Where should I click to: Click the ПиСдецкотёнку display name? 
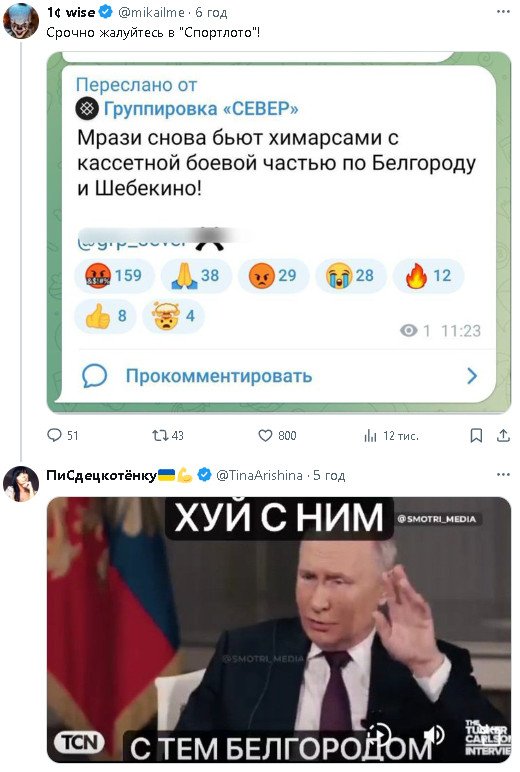tap(101, 475)
